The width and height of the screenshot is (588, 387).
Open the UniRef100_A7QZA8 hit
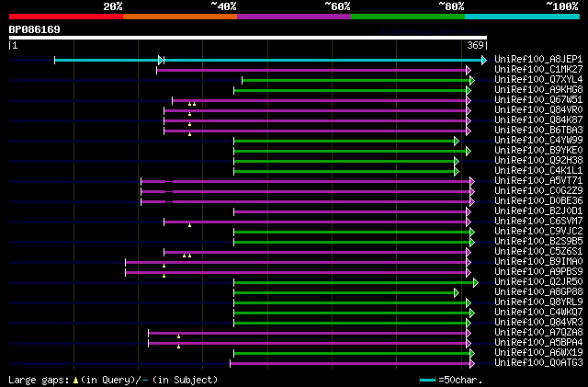click(538, 333)
